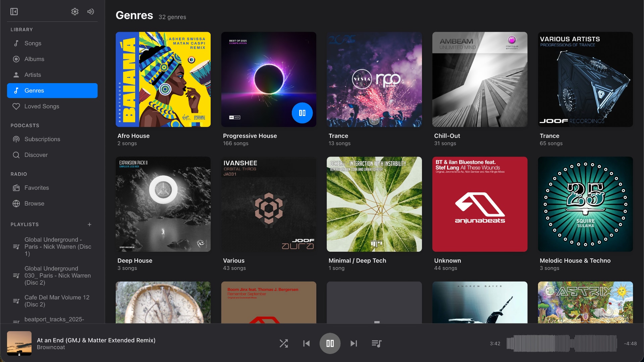Open Loved Songs
Viewport: 644px width, 362px height.
[x=52, y=106]
